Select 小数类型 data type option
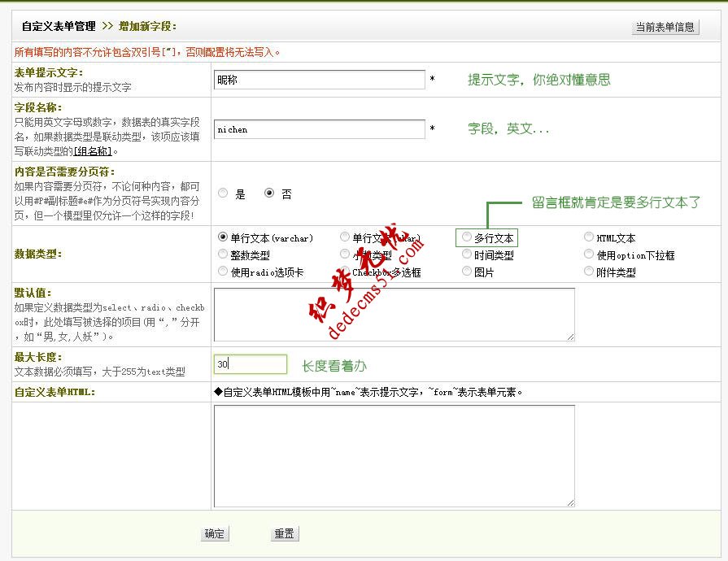This screenshot has height=561, width=728. click(345, 253)
